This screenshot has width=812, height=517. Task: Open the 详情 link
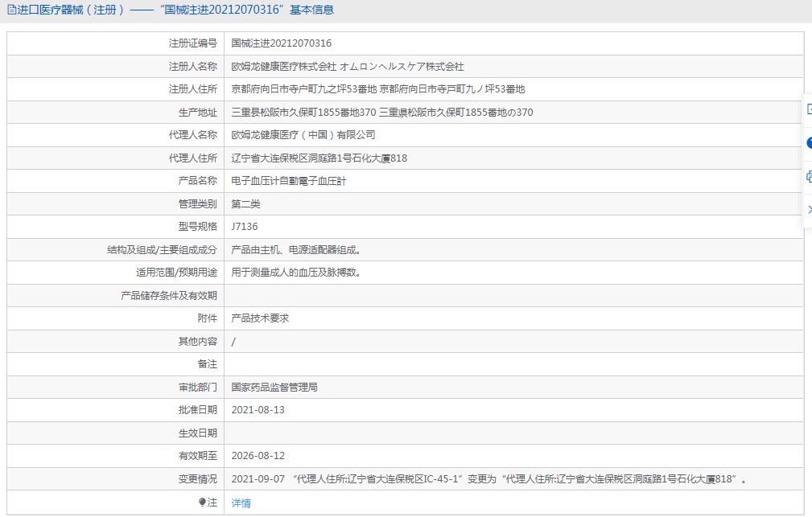pyautogui.click(x=241, y=503)
